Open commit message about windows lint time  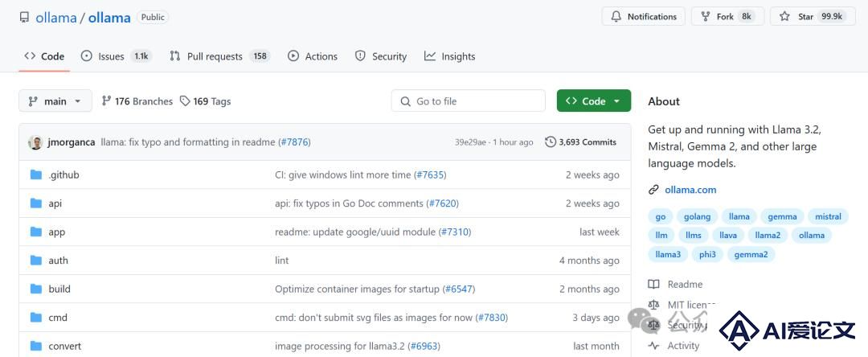(342, 175)
